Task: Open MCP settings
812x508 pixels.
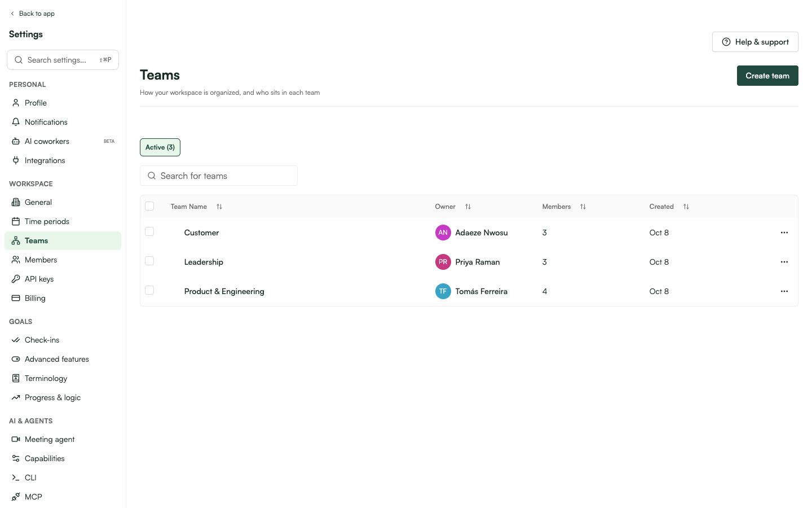Action: pyautogui.click(x=63, y=497)
